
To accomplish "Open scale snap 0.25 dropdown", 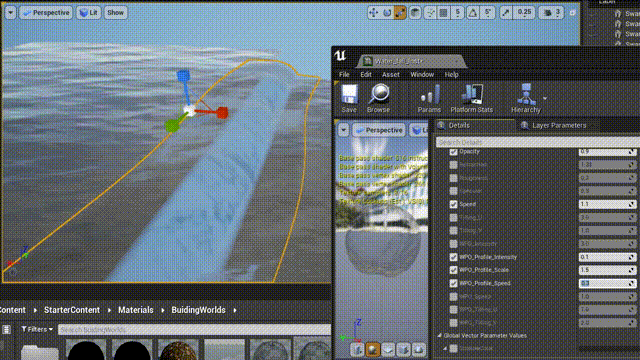I will click(x=524, y=13).
